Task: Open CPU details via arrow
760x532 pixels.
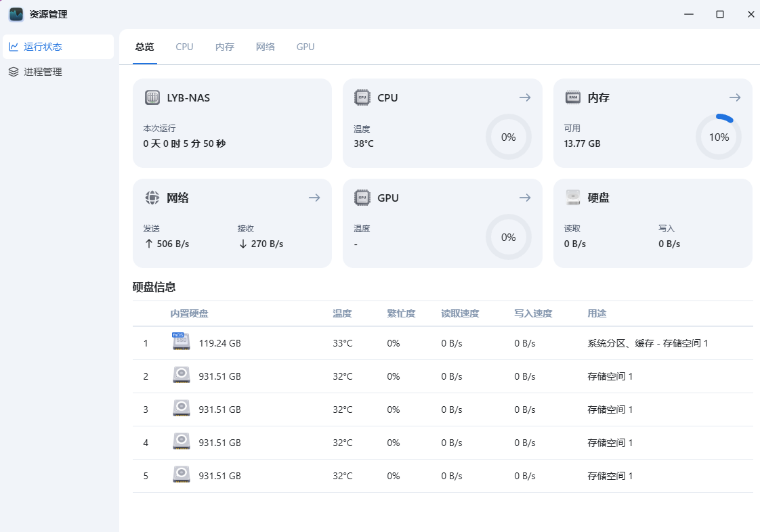Action: point(525,97)
